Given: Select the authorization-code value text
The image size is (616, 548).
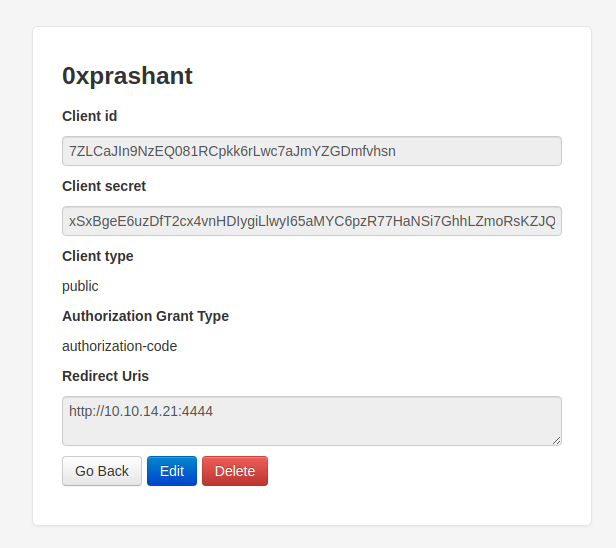Looking at the screenshot, I should 119,346.
